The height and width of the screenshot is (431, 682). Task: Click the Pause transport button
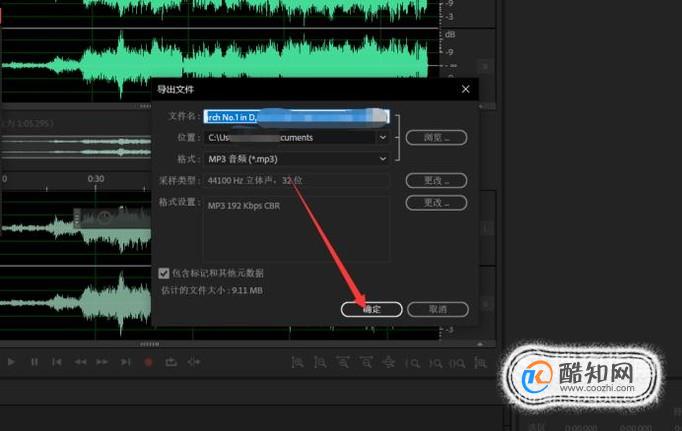pyautogui.click(x=34, y=362)
